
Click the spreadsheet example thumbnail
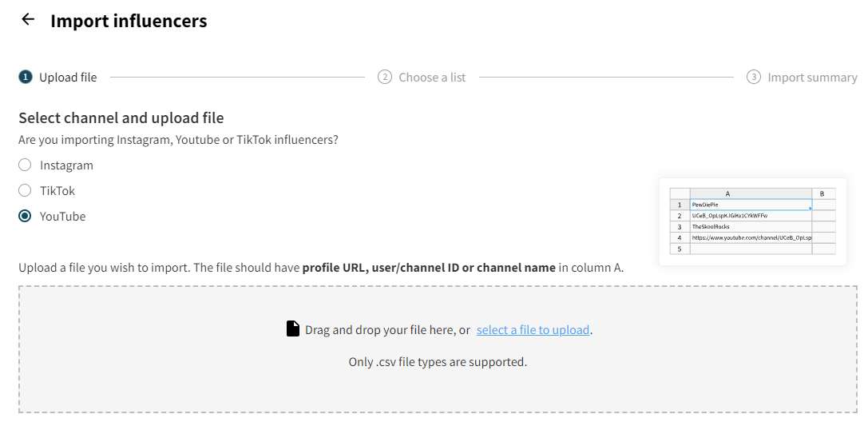[x=752, y=221]
